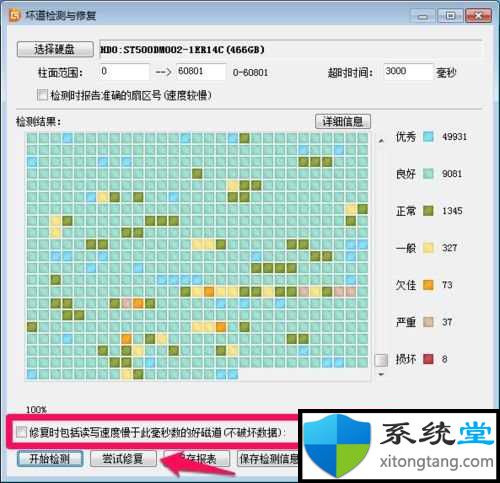The height and width of the screenshot is (483, 500).
Task: Click the orange 欠佳 legend swatch
Action: point(428,285)
